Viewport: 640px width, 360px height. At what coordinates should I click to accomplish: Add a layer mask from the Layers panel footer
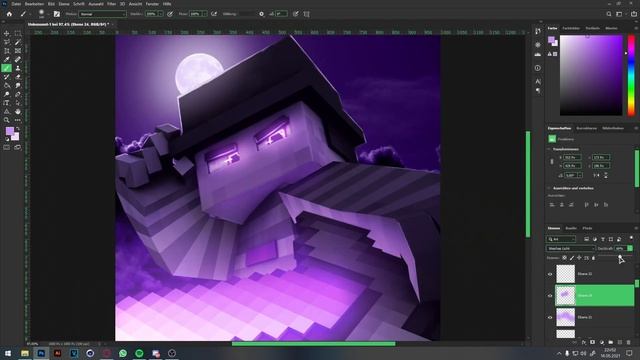point(593,342)
